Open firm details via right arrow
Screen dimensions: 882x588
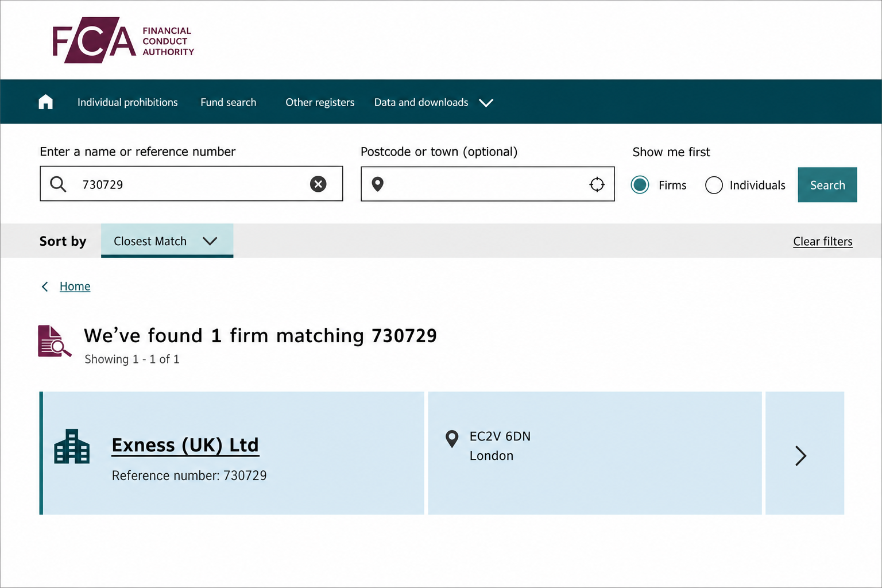pyautogui.click(x=801, y=455)
